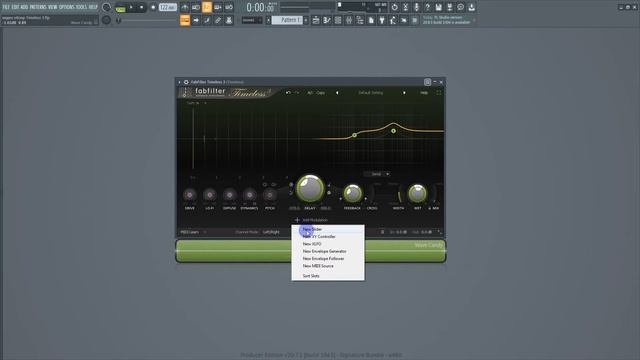Open the chat/news bubble icon

pyautogui.click(x=460, y=7)
